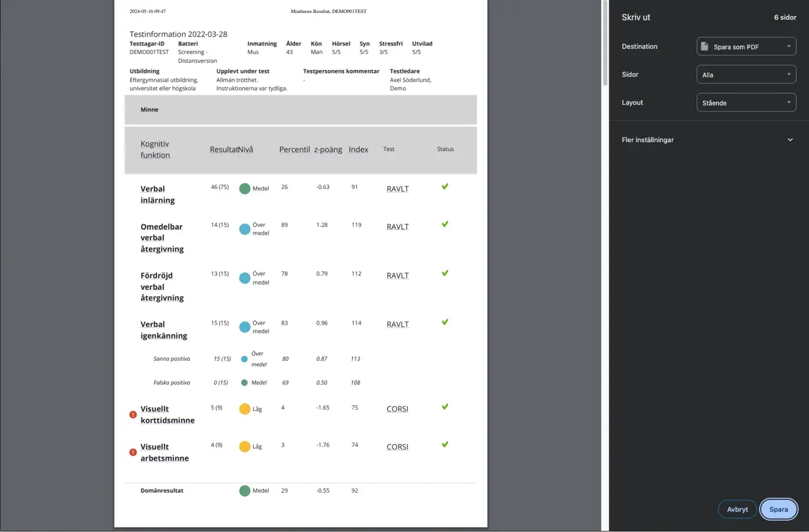
Task: Click the CORSI link for Visuellt korttidsminne
Action: point(397,409)
